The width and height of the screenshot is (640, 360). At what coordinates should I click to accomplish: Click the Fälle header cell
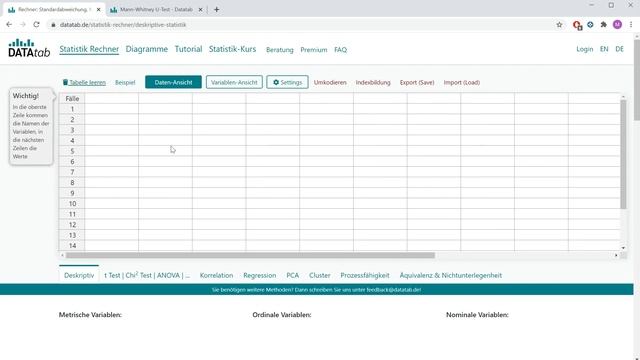tap(72, 99)
